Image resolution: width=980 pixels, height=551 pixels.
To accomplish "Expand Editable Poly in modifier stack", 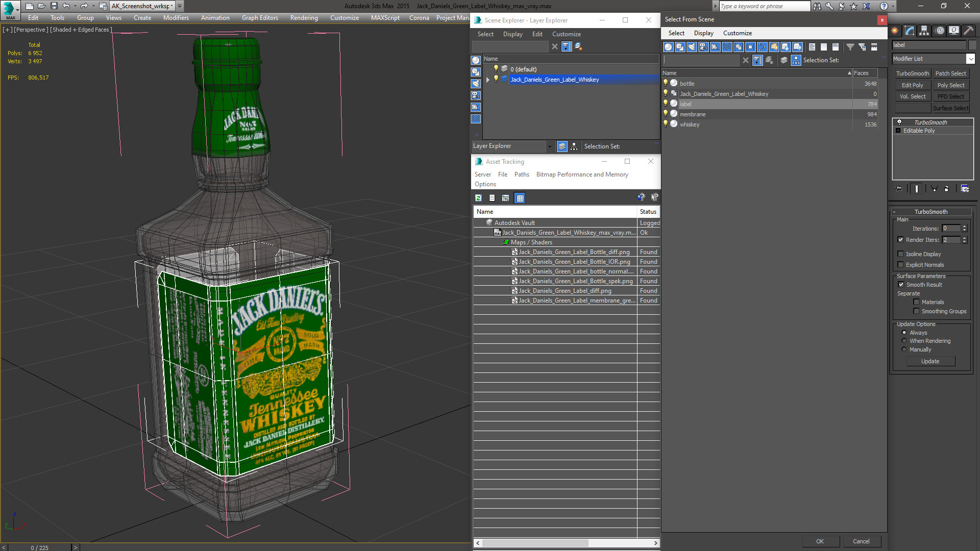I will pos(898,131).
